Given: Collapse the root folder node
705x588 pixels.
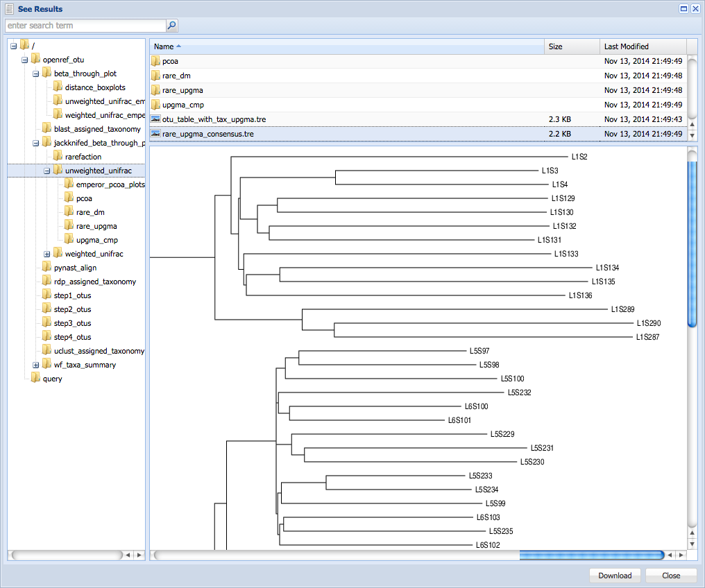Looking at the screenshot, I should pyautogui.click(x=13, y=46).
